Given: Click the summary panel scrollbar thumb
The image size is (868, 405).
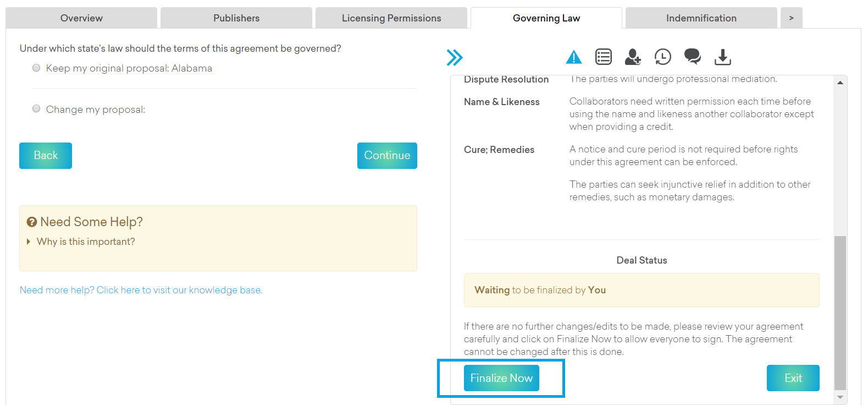Looking at the screenshot, I should (x=840, y=312).
